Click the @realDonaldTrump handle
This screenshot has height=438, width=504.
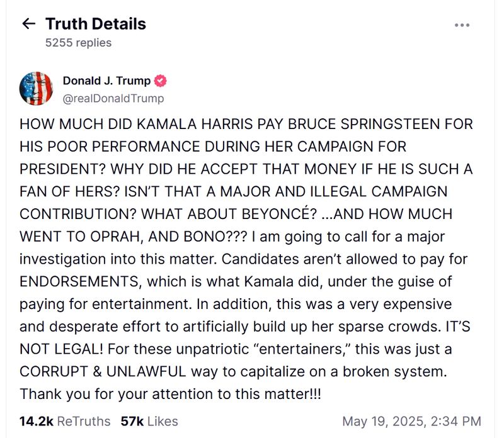(113, 98)
